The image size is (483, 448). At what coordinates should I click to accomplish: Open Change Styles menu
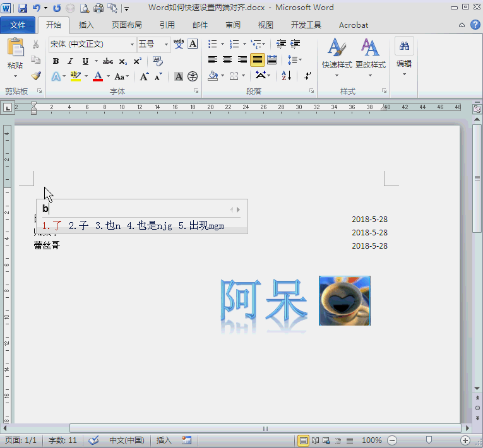click(x=370, y=57)
